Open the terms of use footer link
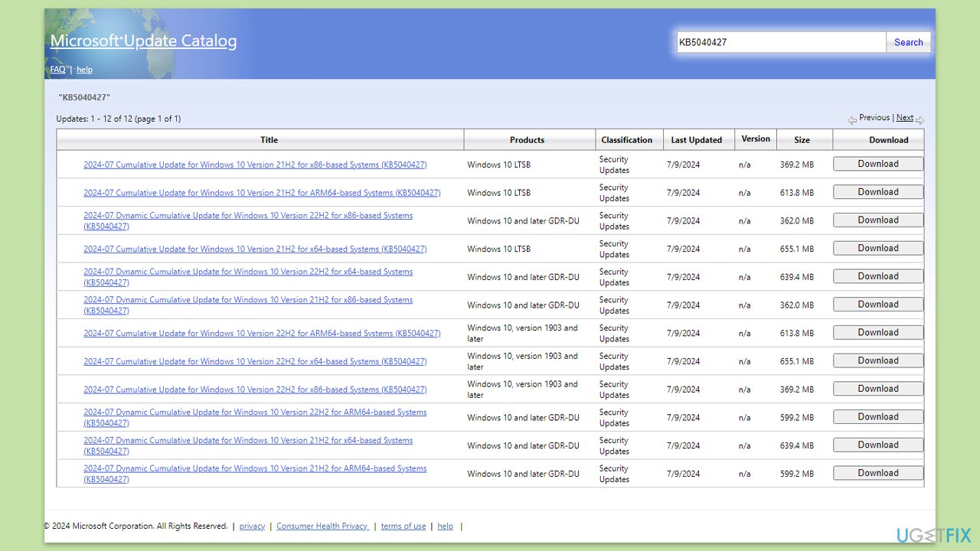980x551 pixels. click(x=403, y=527)
